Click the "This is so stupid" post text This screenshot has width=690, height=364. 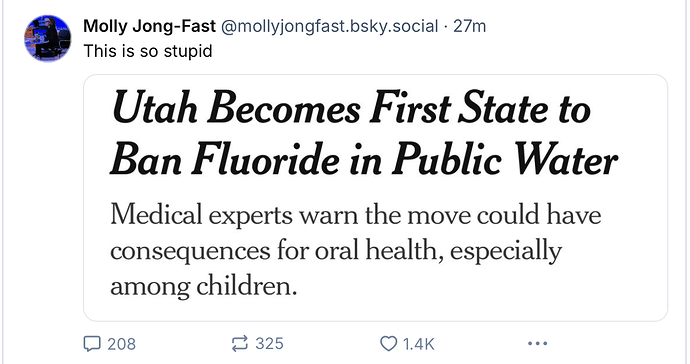coord(148,51)
